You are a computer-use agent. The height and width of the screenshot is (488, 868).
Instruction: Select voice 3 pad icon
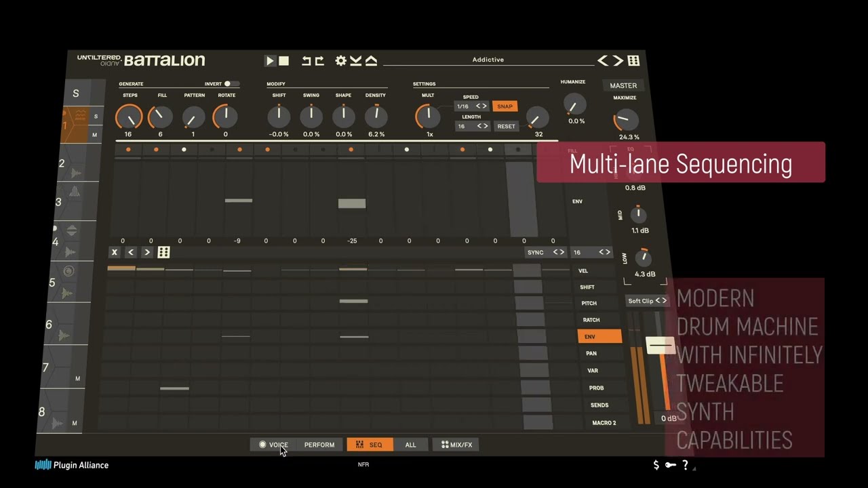[x=75, y=192]
